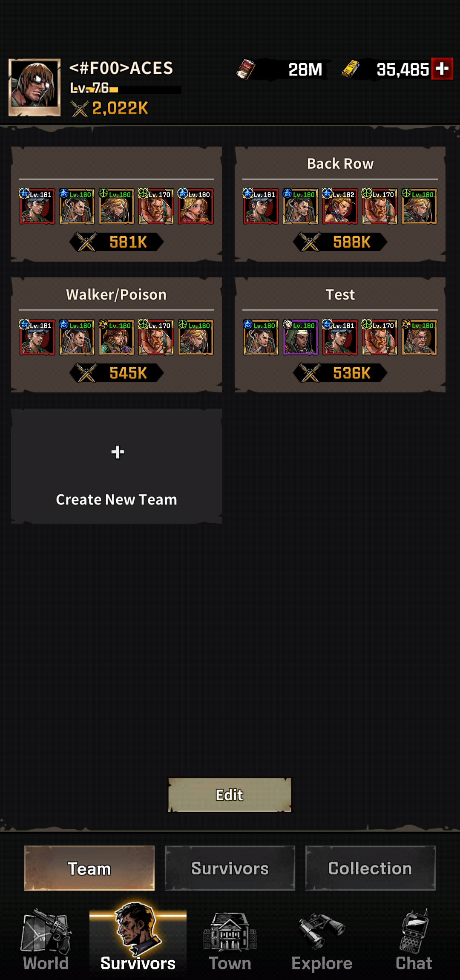Select the Team tab
This screenshot has height=980, width=460.
[x=89, y=868]
